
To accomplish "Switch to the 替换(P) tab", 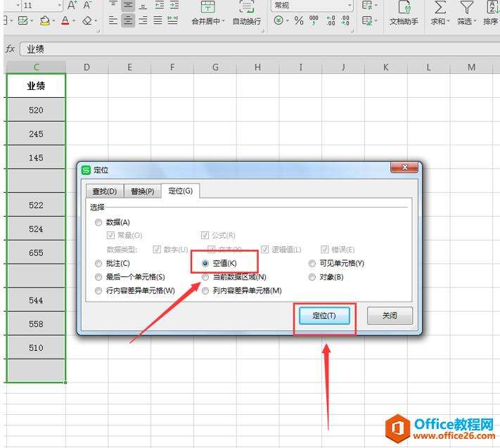I will pos(142,191).
